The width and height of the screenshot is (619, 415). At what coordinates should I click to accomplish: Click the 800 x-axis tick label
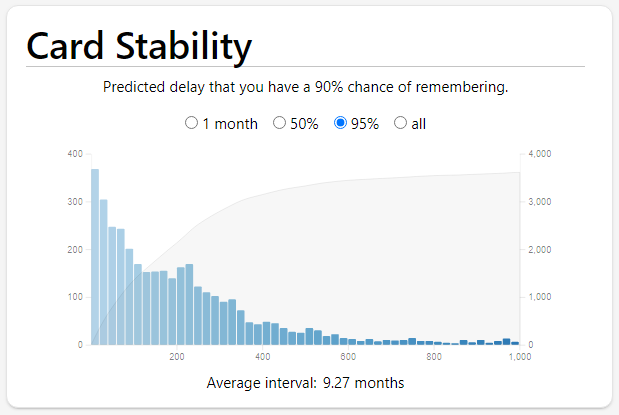pos(434,357)
